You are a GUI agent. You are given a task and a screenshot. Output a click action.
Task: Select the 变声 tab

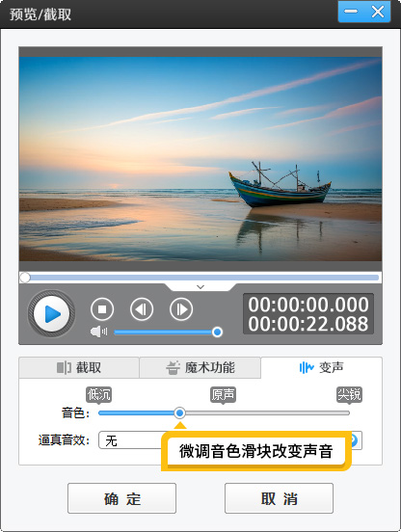point(322,367)
